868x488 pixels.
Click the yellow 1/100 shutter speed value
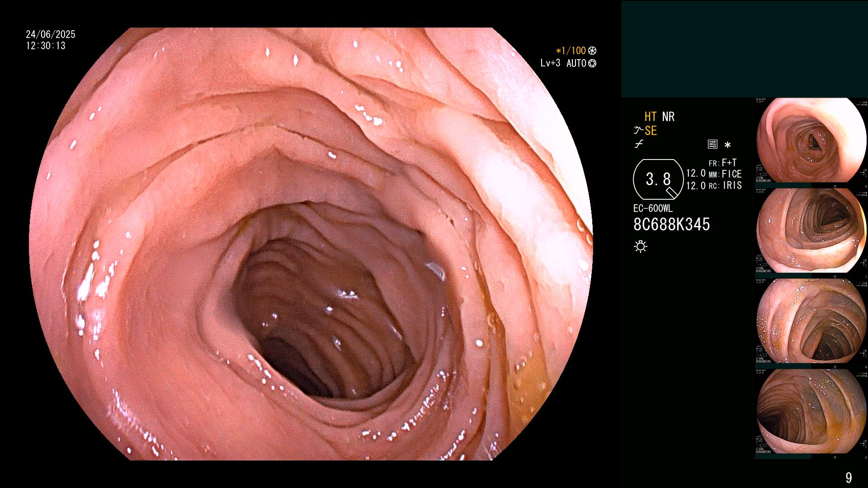(571, 51)
